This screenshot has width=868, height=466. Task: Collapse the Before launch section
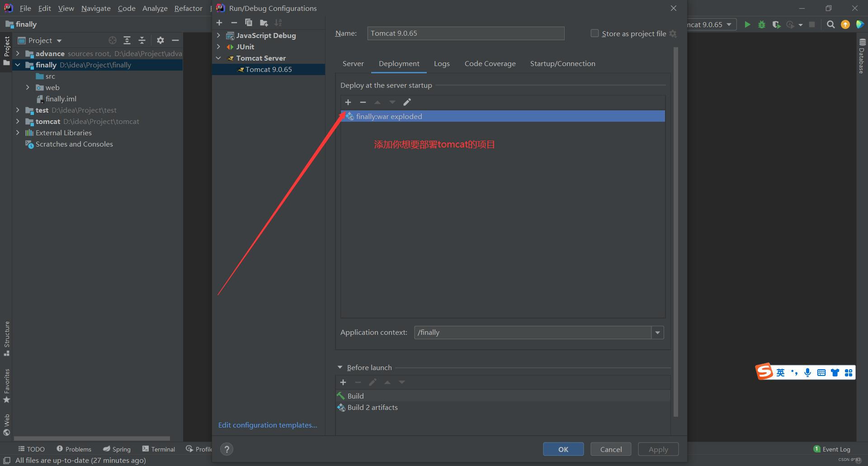click(x=340, y=367)
